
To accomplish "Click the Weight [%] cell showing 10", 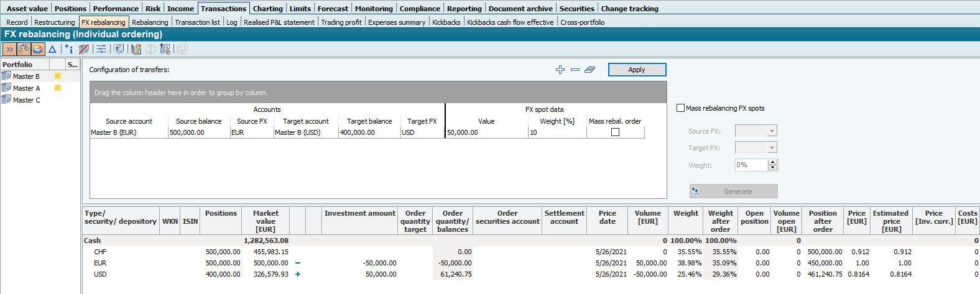I will tap(557, 132).
